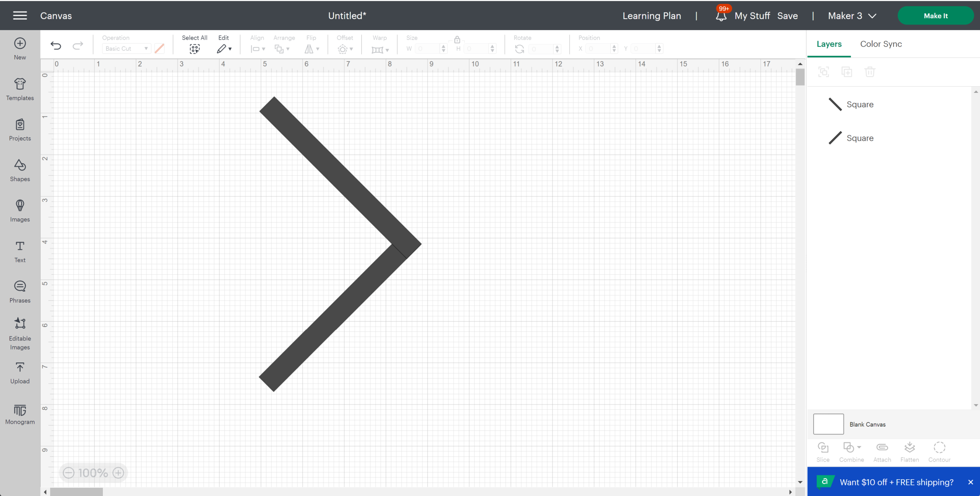Click the Duplicate layer icon
The width and height of the screenshot is (980, 496).
point(847,72)
